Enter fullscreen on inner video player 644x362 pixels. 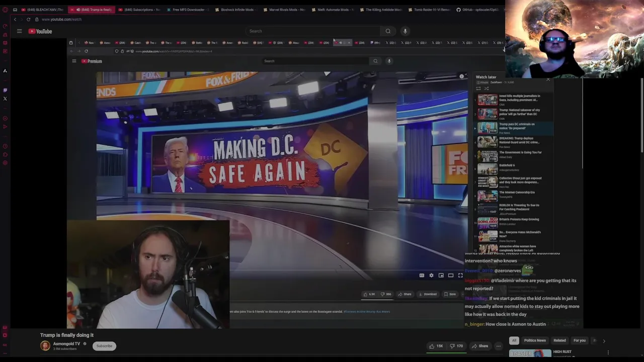click(x=460, y=276)
